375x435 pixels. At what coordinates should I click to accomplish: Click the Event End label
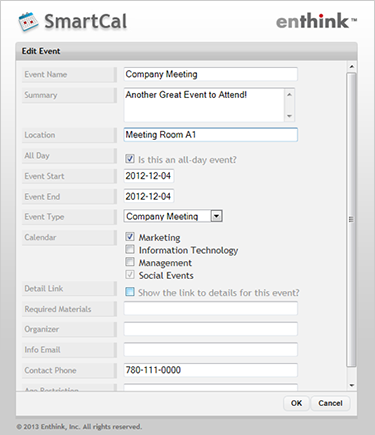coord(42,197)
